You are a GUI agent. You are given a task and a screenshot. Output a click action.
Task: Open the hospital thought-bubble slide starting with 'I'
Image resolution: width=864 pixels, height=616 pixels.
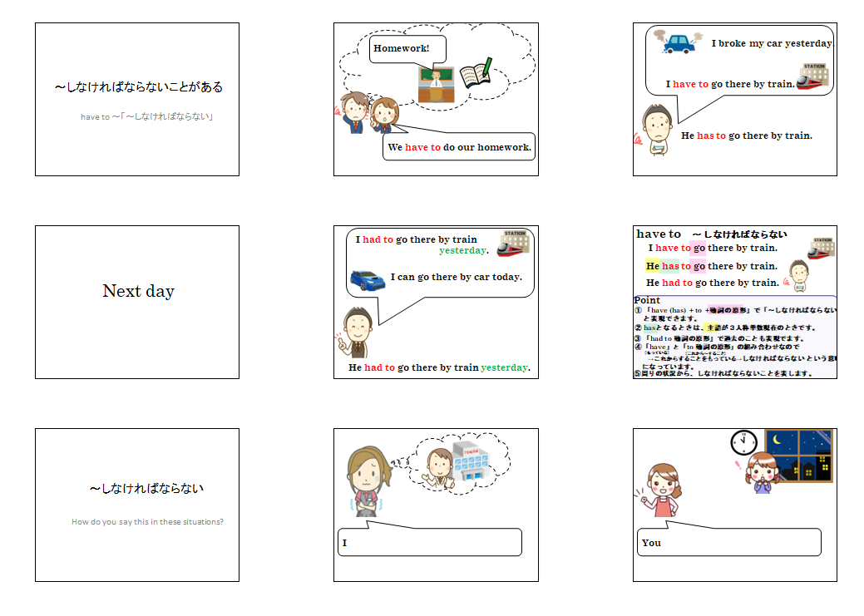click(436, 505)
